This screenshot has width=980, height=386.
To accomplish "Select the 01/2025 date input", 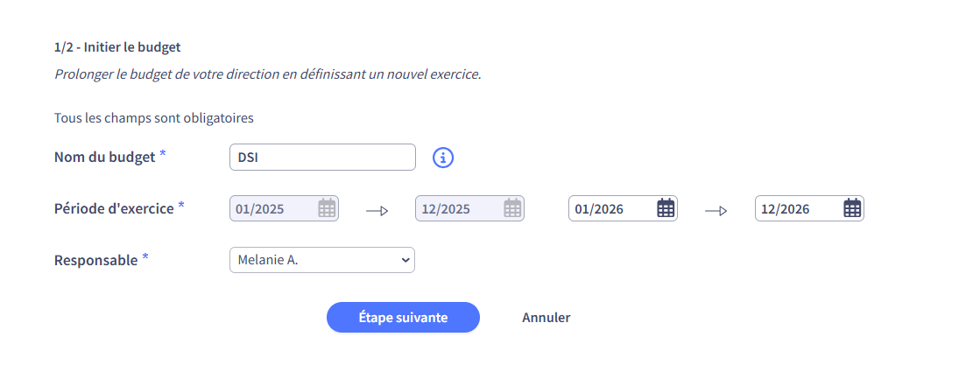I will (285, 208).
